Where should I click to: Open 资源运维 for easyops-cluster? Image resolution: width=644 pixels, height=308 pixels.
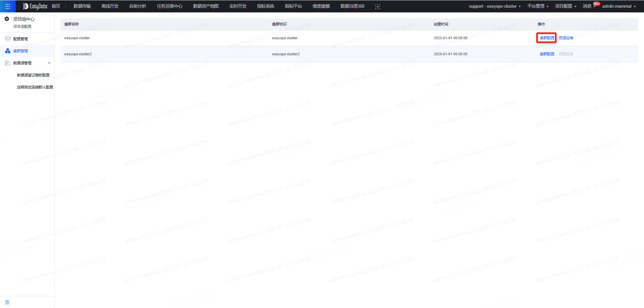click(x=565, y=38)
